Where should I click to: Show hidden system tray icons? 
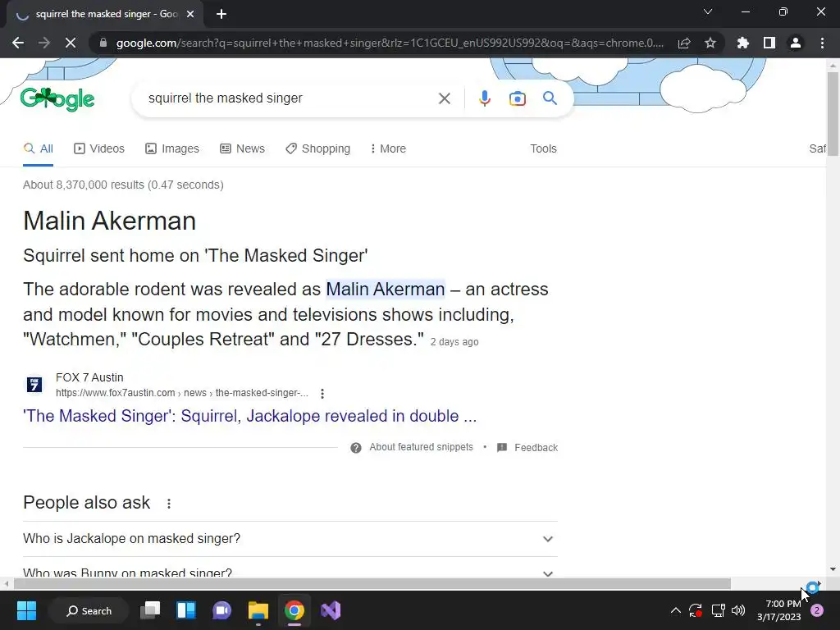(676, 610)
